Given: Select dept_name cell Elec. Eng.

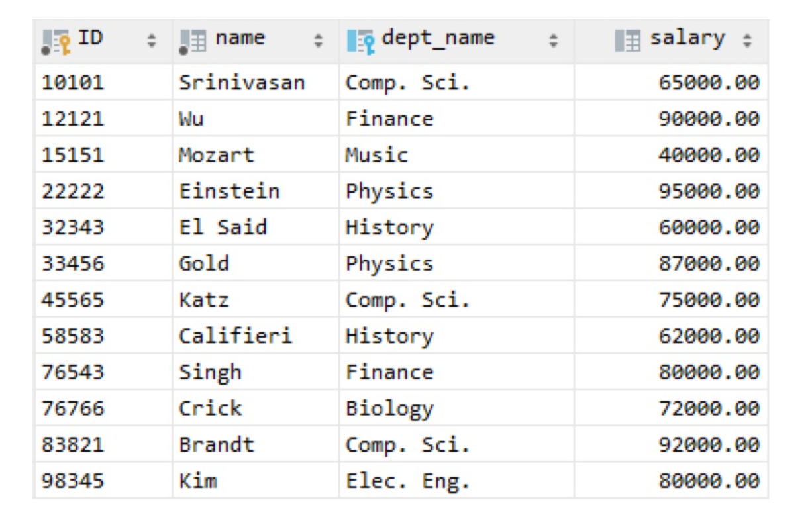Looking at the screenshot, I should pyautogui.click(x=456, y=480).
